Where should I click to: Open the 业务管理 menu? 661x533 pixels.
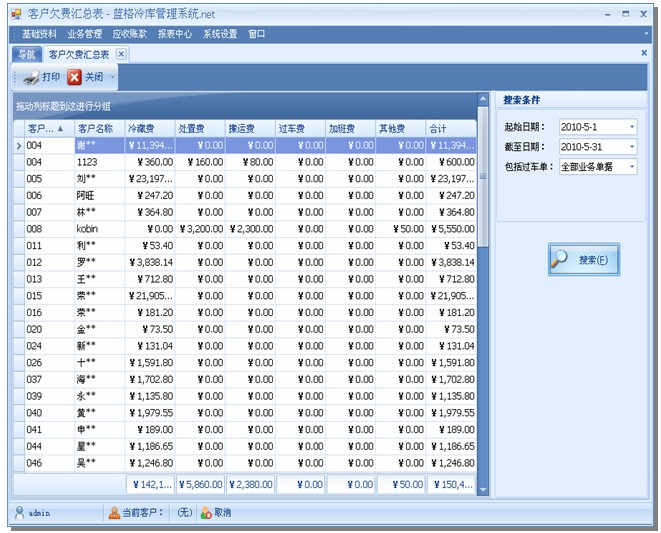pyautogui.click(x=84, y=34)
